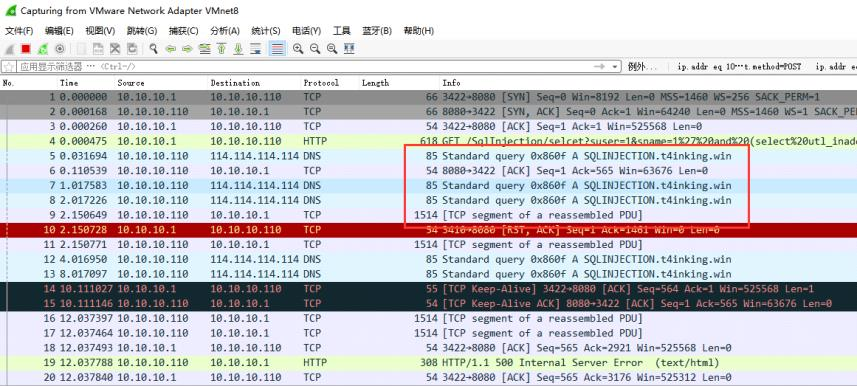Open capture options gear icon
Image resolution: width=857 pixels, height=386 pixels.
tap(60, 49)
